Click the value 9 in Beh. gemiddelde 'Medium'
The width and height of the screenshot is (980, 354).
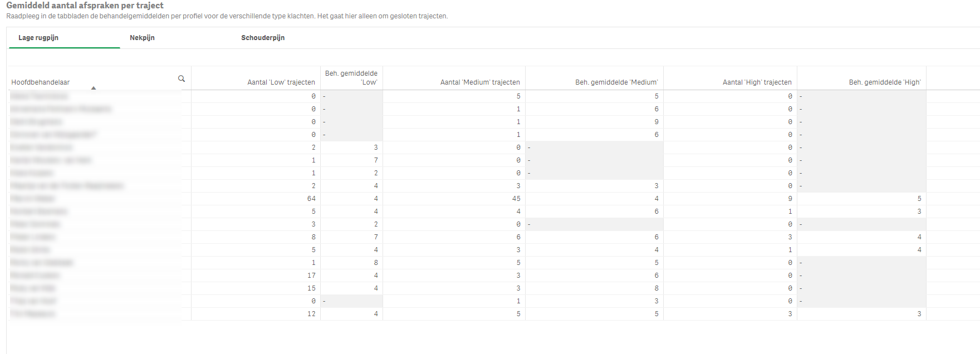tap(656, 122)
